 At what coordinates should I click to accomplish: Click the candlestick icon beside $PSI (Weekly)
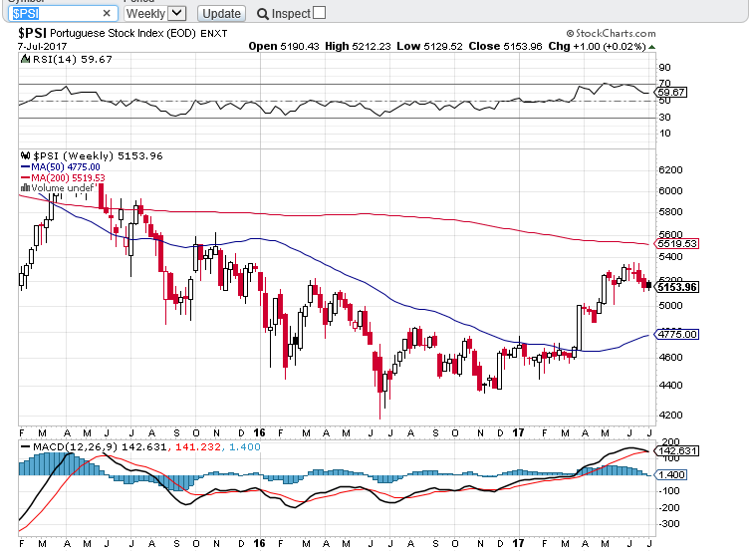click(25, 156)
